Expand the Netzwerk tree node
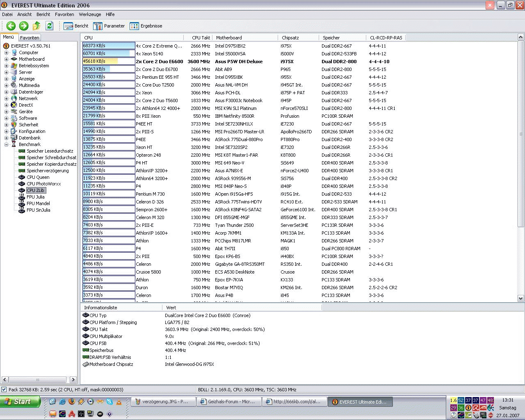Screen dimensions: 525x420 tap(6, 98)
